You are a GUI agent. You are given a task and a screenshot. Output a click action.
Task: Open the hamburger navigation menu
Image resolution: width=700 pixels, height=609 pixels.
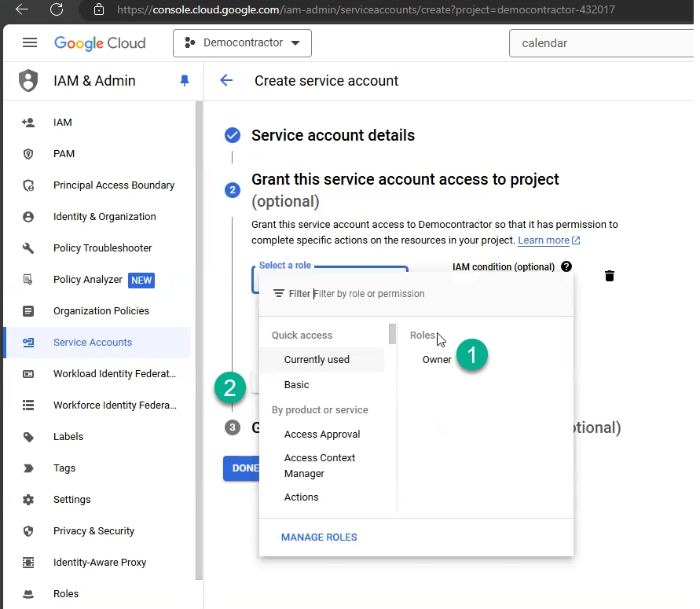(30, 43)
